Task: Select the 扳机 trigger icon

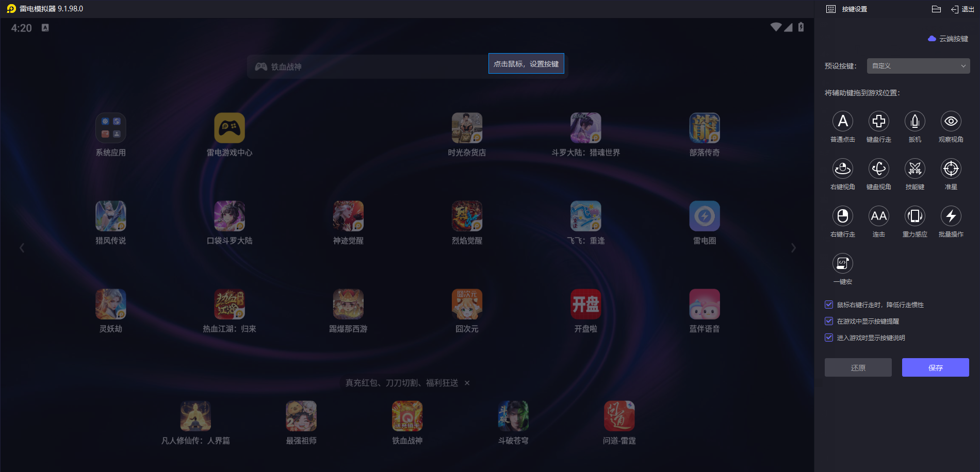Action: tap(914, 121)
